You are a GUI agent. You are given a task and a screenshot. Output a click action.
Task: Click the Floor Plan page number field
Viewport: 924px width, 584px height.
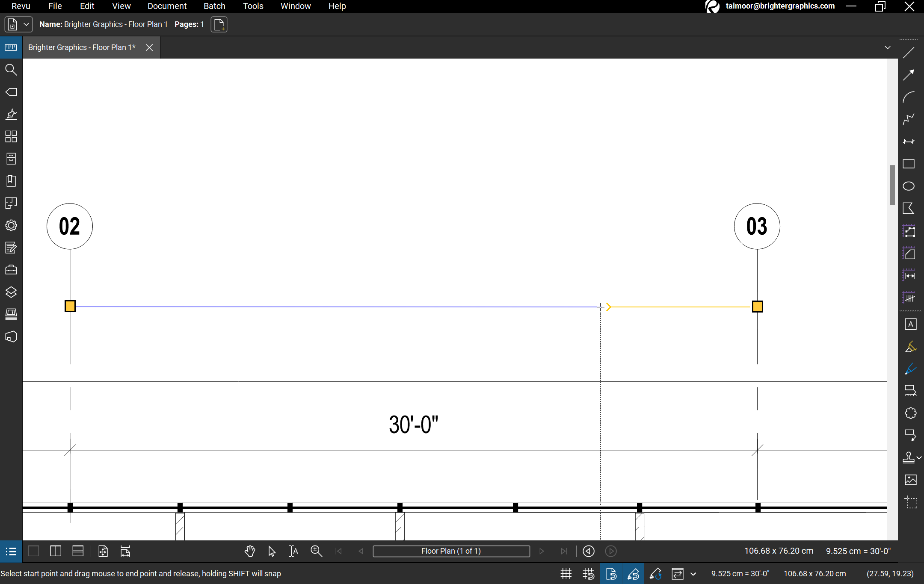[451, 552]
